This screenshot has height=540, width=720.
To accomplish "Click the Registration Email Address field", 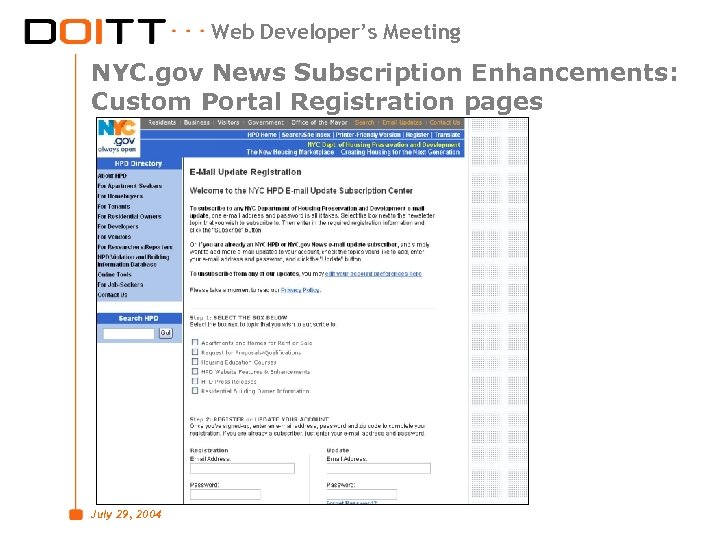I will click(242, 468).
